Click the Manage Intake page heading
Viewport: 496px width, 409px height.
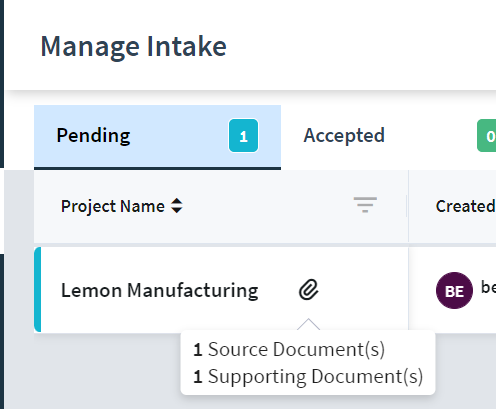pos(134,46)
